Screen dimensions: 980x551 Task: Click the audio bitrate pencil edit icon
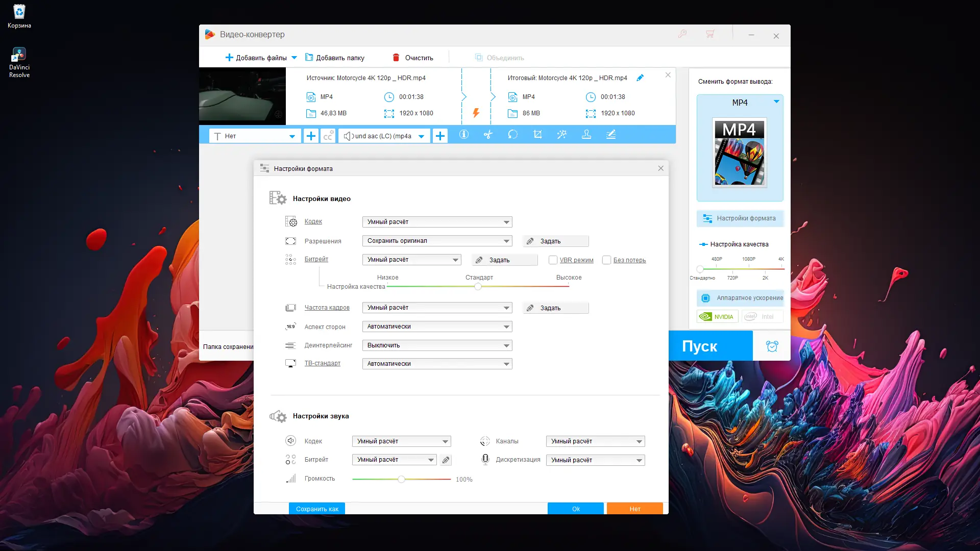[446, 460]
